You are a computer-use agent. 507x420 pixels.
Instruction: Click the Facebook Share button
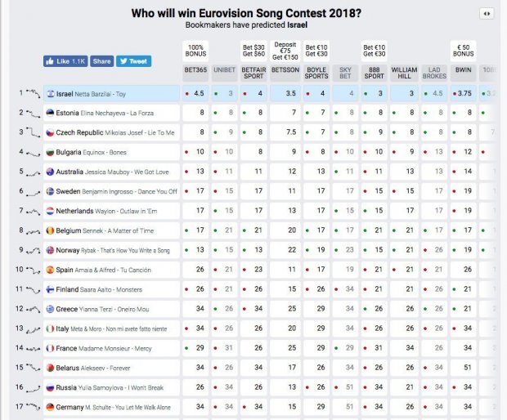point(101,61)
